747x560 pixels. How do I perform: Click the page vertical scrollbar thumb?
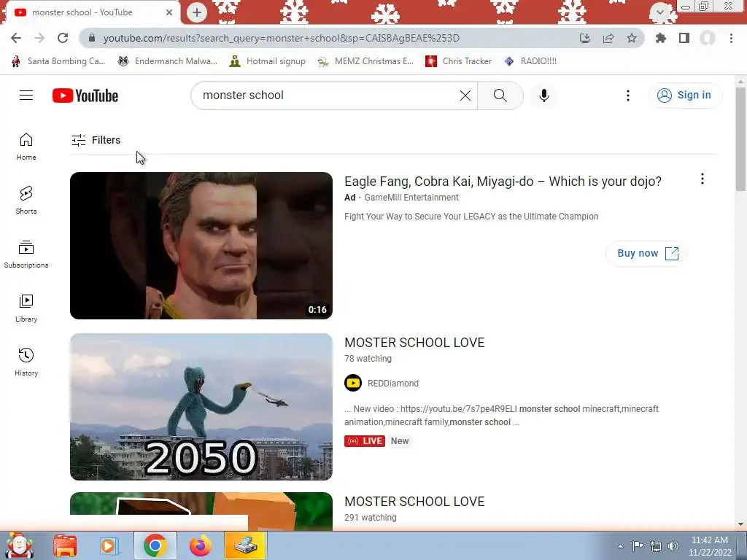click(x=740, y=139)
